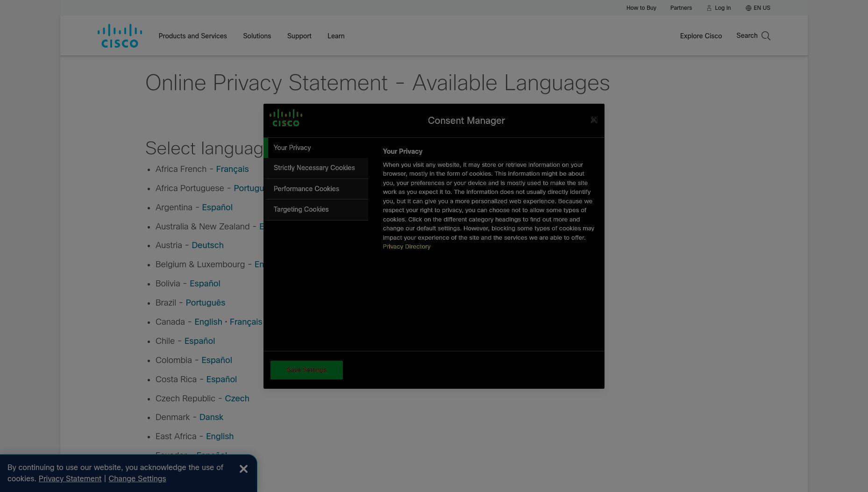Click the Save Settings button
The height and width of the screenshot is (492, 868).
click(x=306, y=370)
